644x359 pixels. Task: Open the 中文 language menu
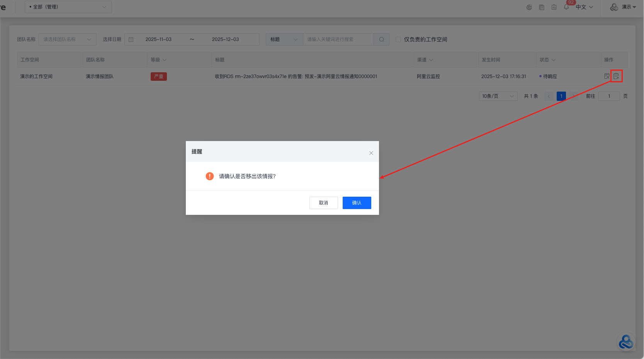[584, 7]
